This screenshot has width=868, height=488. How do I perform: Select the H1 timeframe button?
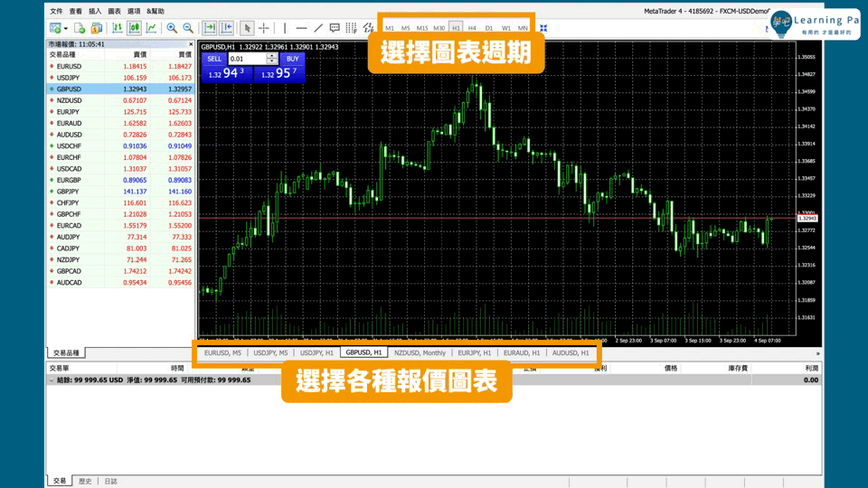point(456,28)
